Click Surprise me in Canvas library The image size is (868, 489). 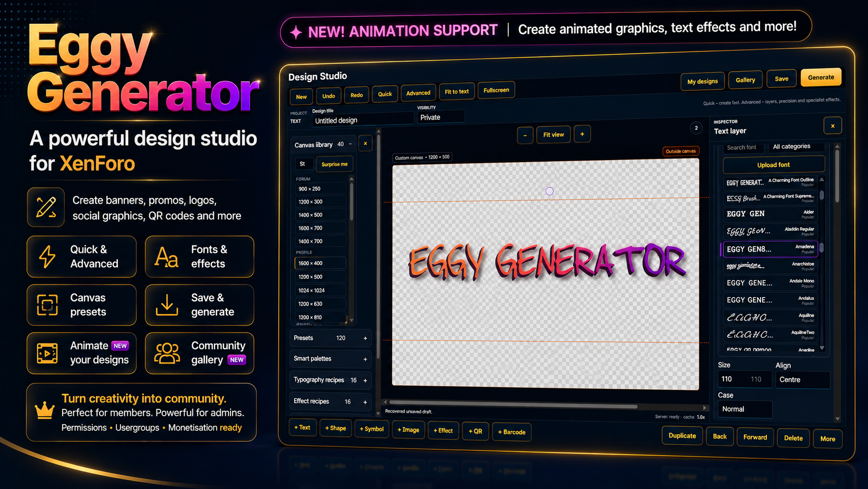point(334,164)
